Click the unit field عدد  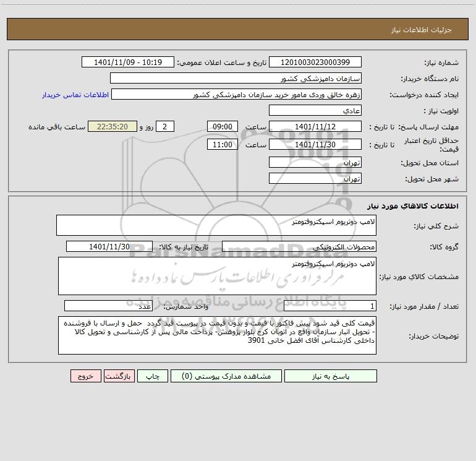[108, 306]
